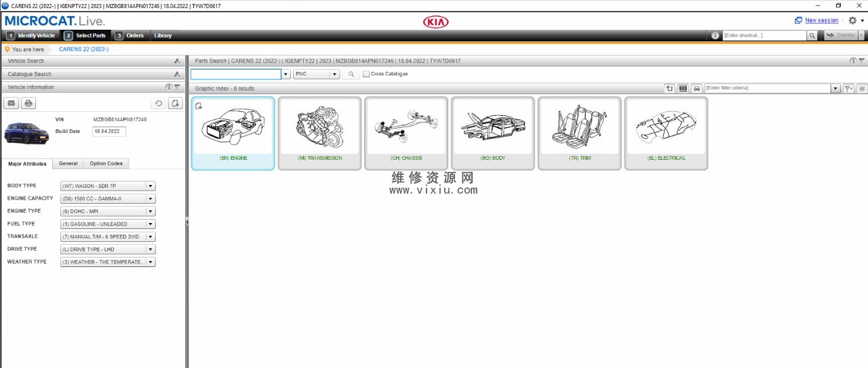Open the filter criteria dropdown arrow
Image resolution: width=868 pixels, height=368 pixels.
835,88
